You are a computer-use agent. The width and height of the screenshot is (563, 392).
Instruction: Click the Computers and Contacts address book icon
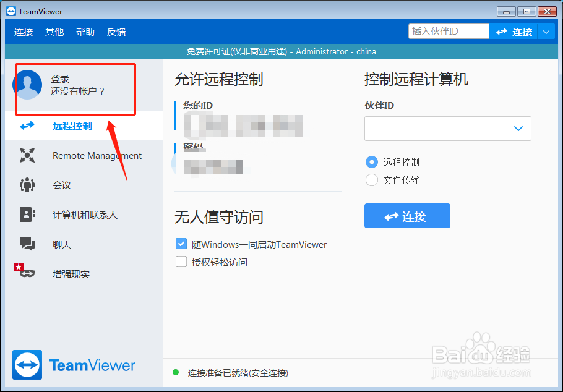click(27, 215)
